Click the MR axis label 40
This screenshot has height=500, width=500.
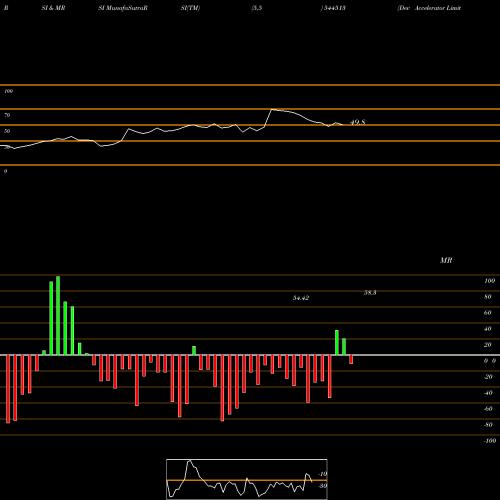[x=487, y=329]
